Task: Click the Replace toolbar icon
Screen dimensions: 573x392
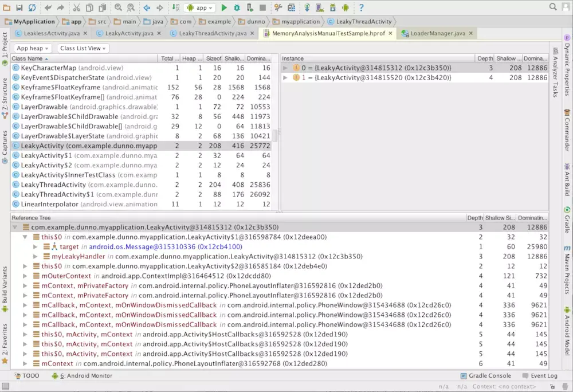Action: click(131, 7)
